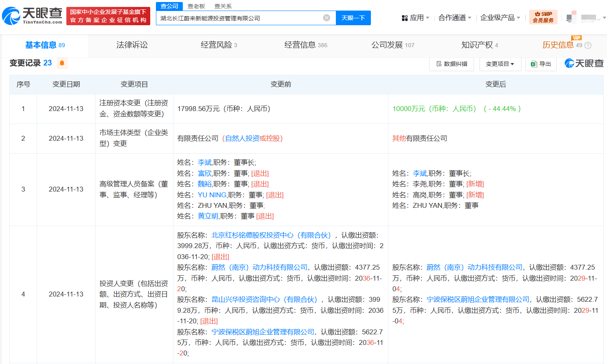
Task: Clear the search box text
Action: 327,18
